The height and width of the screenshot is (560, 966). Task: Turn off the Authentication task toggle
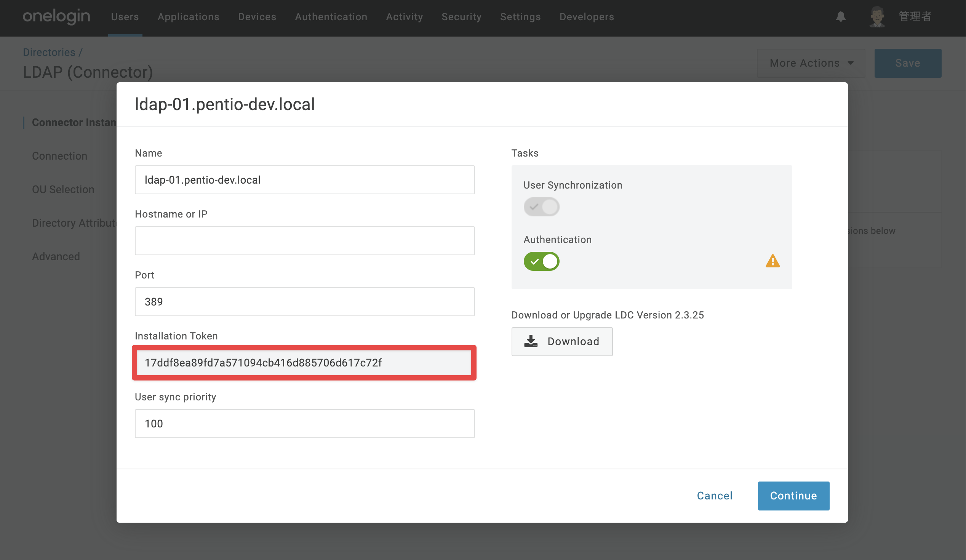click(x=541, y=261)
